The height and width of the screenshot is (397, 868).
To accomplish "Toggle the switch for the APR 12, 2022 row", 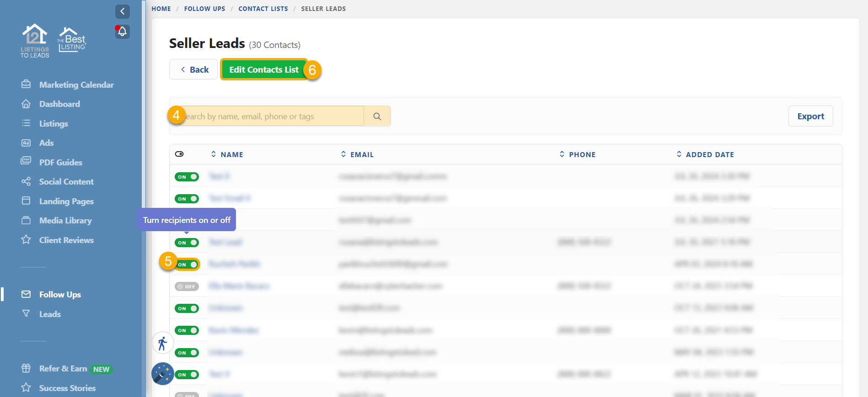I will tap(187, 375).
